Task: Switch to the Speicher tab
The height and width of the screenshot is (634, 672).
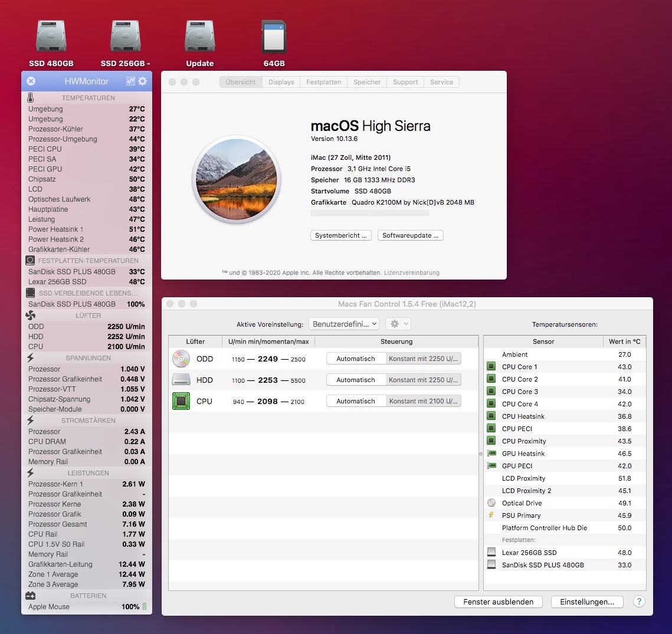Action: click(x=367, y=82)
